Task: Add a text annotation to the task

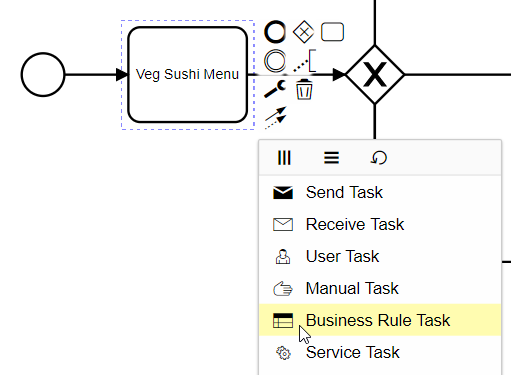Action: [305, 61]
